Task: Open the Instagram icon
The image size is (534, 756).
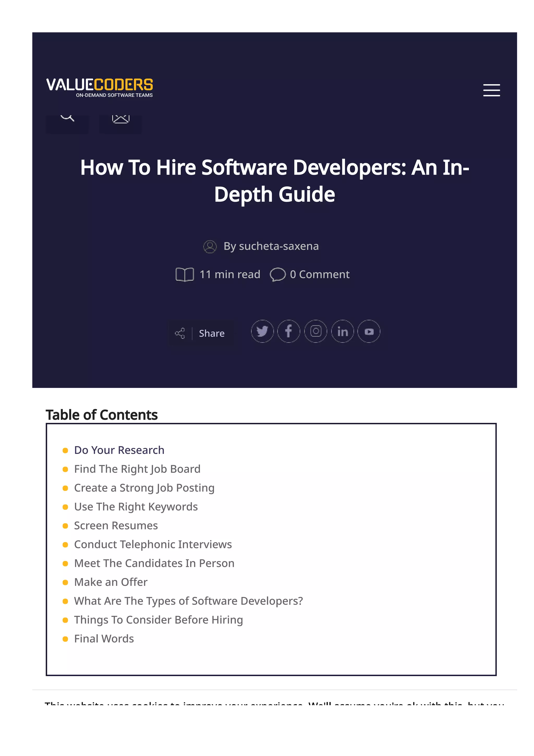Action: (x=315, y=331)
